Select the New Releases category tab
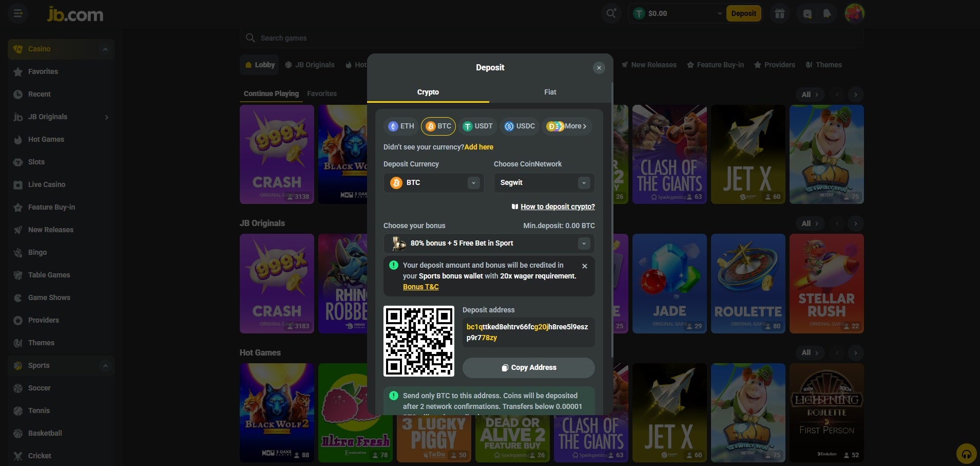980x466 pixels. [x=649, y=65]
